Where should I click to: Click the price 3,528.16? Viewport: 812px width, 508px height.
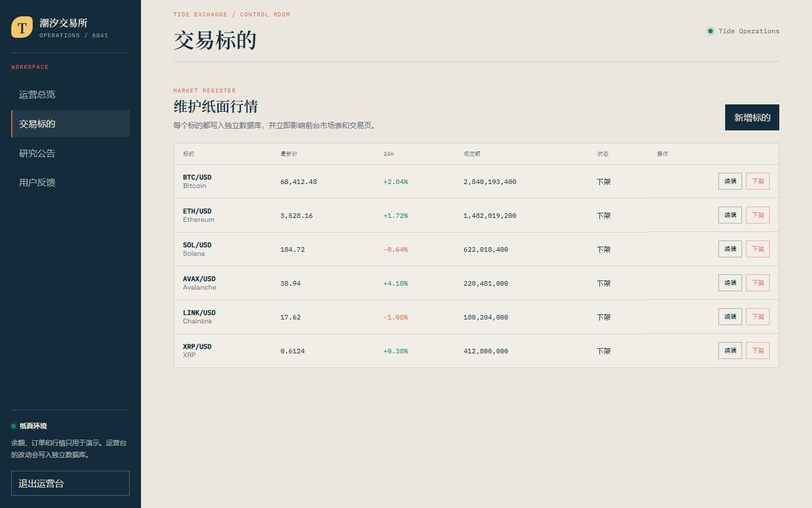coord(296,216)
